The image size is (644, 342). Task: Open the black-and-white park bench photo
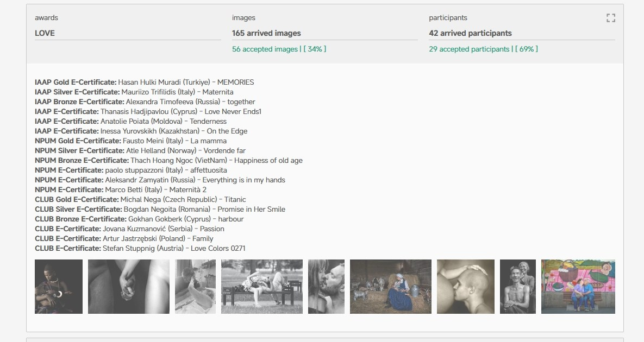262,287
